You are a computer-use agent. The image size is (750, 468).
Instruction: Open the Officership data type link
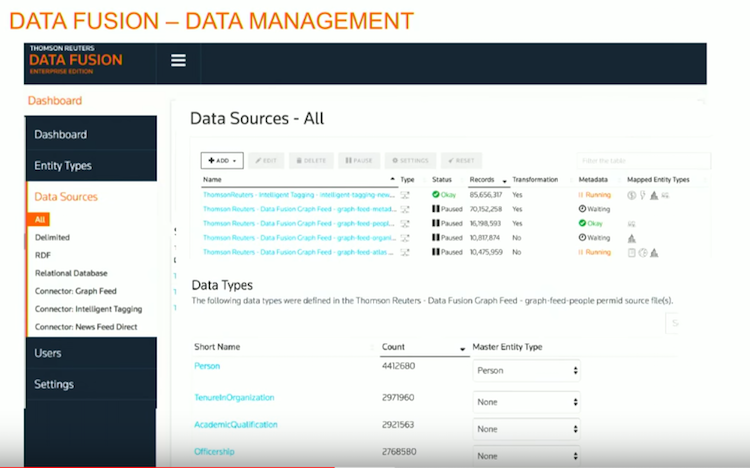[x=214, y=452]
